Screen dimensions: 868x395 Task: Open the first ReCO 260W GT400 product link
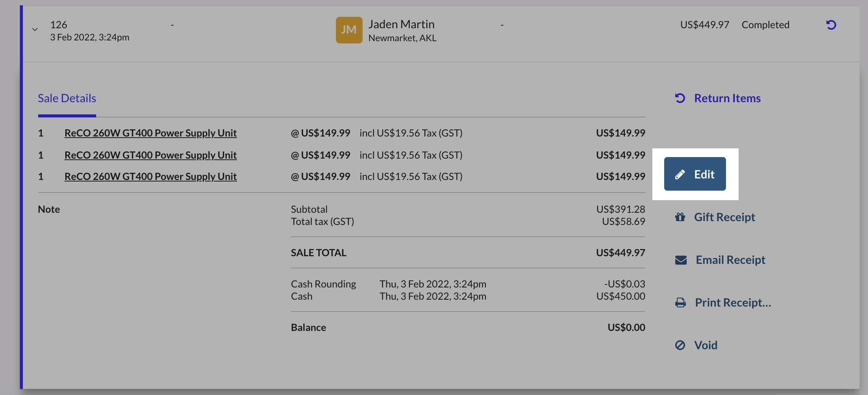(x=150, y=133)
